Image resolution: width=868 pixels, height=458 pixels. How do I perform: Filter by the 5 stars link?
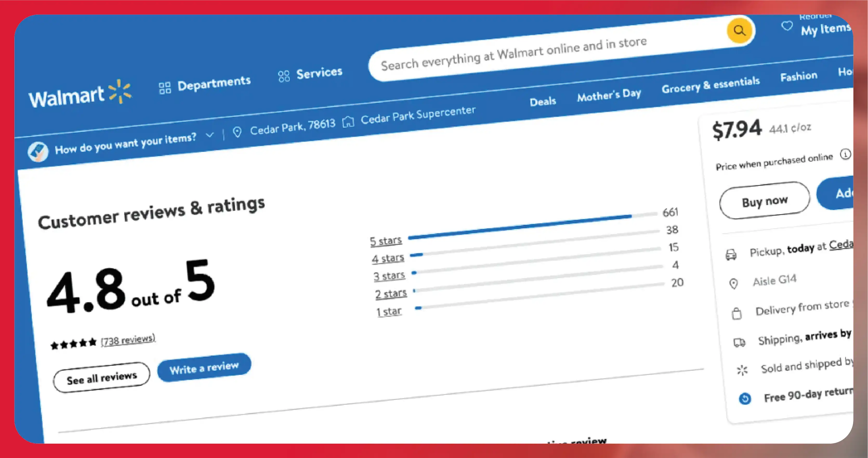point(386,241)
